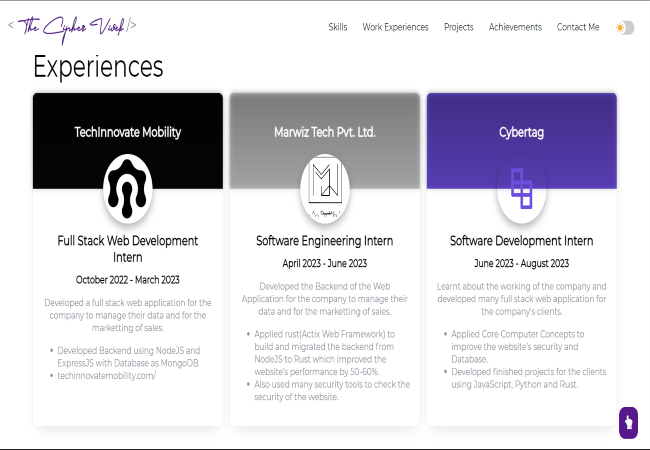
Task: Click the black TechInnovate Mobility card header
Action: click(x=127, y=125)
